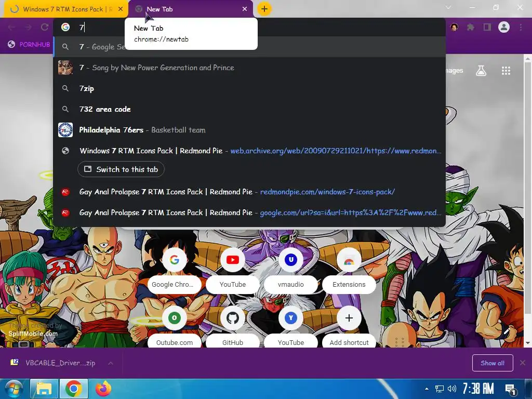The height and width of the screenshot is (399, 532).
Task: Click Switch to this tab button
Action: (x=121, y=169)
